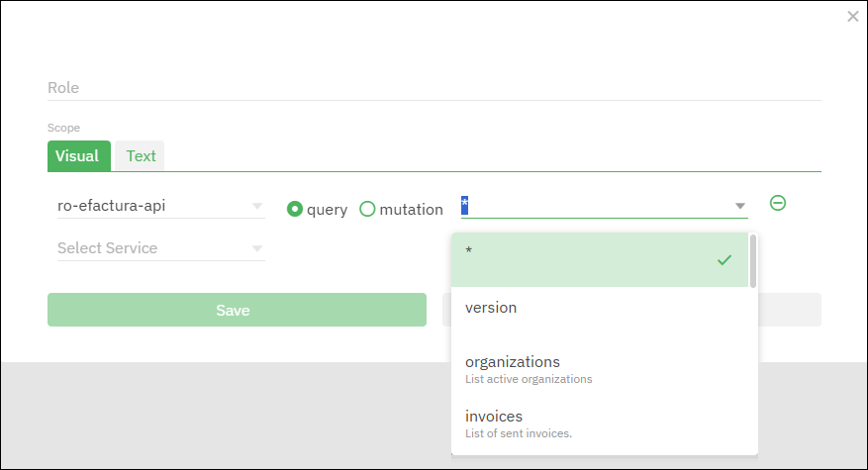This screenshot has width=868, height=470.
Task: Switch to the Visual scope tab
Action: [x=78, y=156]
